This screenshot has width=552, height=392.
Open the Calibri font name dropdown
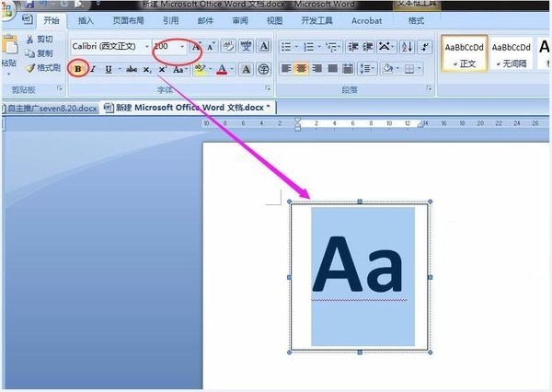click(146, 46)
